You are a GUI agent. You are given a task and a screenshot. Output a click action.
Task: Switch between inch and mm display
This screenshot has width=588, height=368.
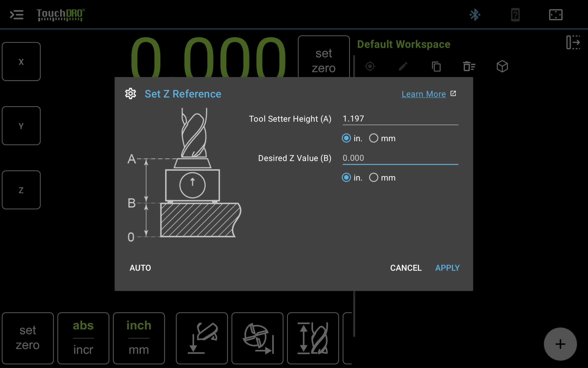[138, 338]
